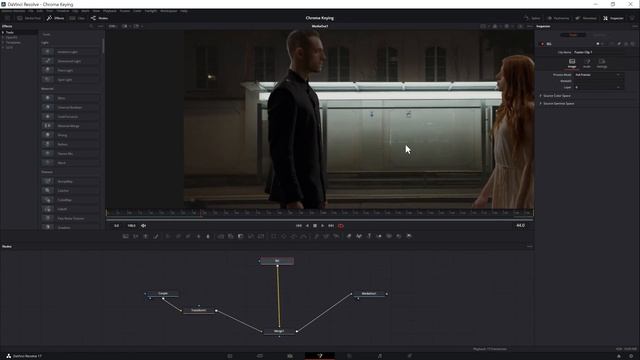
Task: Search the Effects library
Action: [91, 26]
